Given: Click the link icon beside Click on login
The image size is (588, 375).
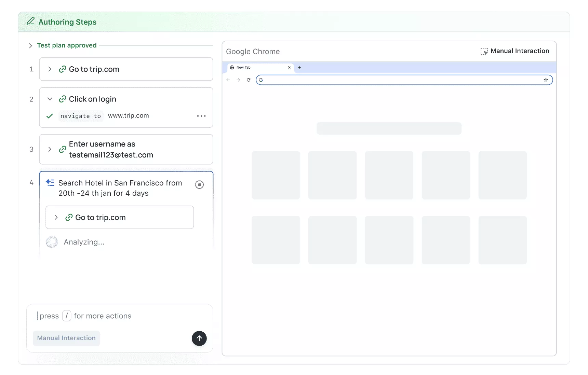Looking at the screenshot, I should point(63,99).
